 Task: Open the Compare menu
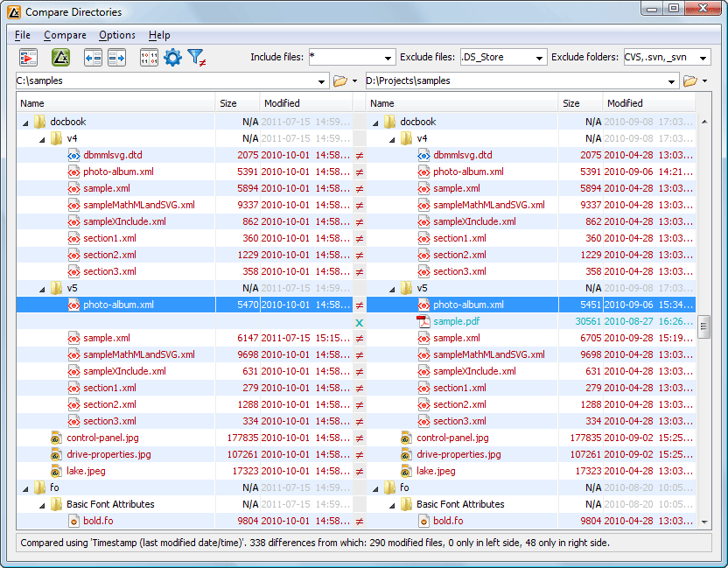pos(66,35)
